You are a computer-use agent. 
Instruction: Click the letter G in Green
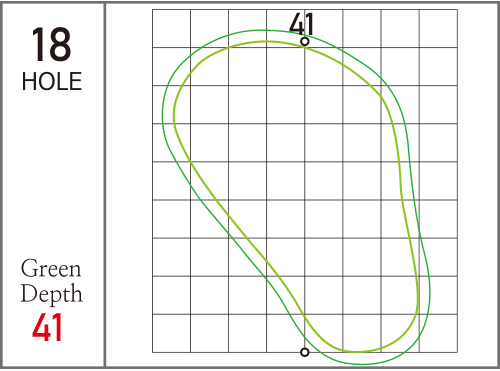(29, 268)
